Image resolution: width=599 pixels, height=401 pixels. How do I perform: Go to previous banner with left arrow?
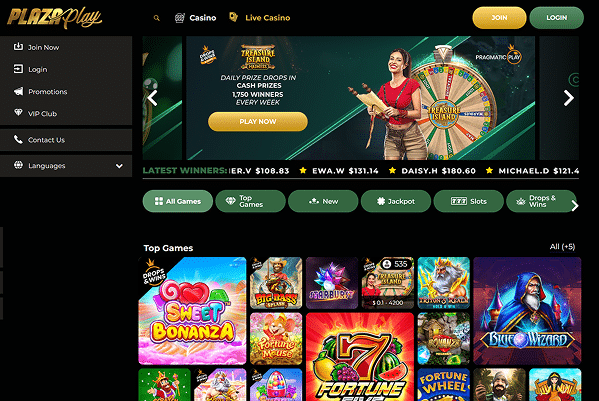click(x=152, y=98)
